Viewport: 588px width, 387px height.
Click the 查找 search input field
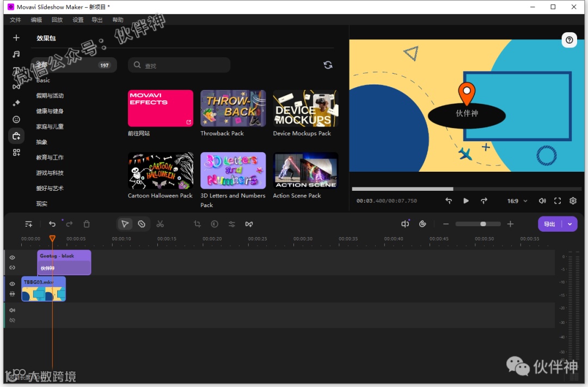(179, 65)
